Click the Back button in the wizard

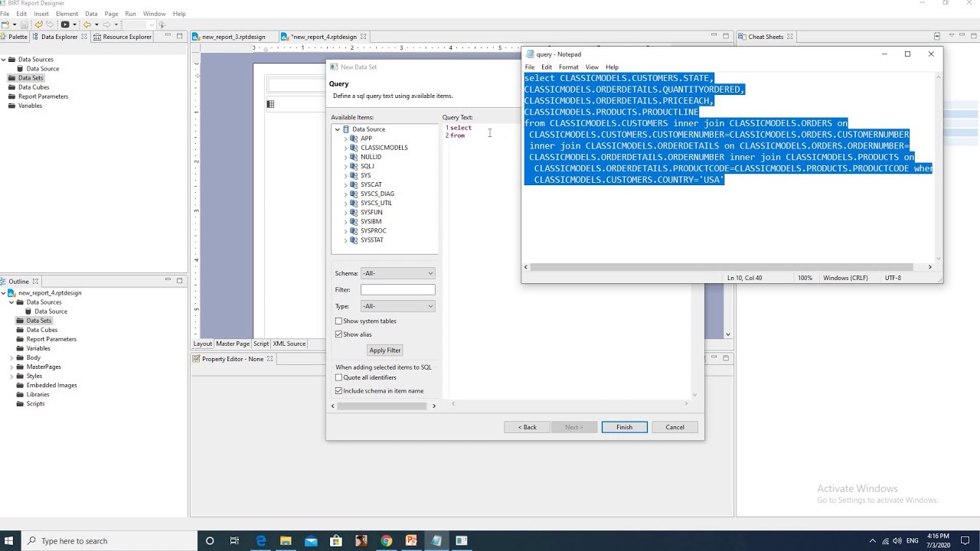(x=527, y=427)
